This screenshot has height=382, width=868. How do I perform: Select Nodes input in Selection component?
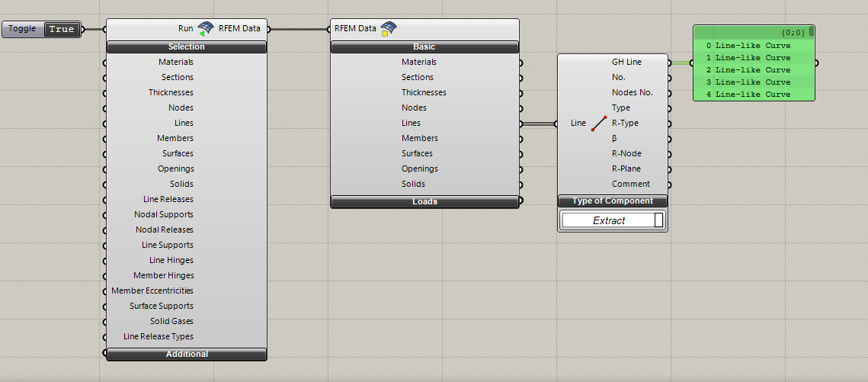181,108
